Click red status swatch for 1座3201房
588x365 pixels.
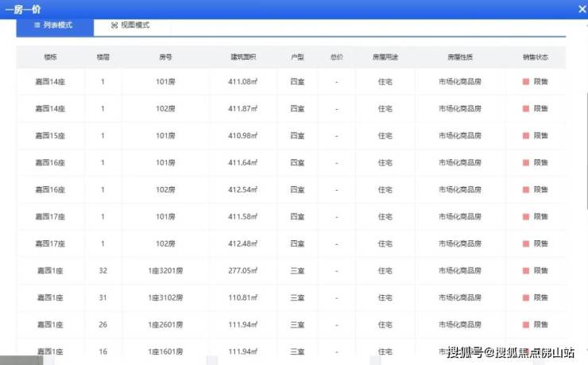526,271
